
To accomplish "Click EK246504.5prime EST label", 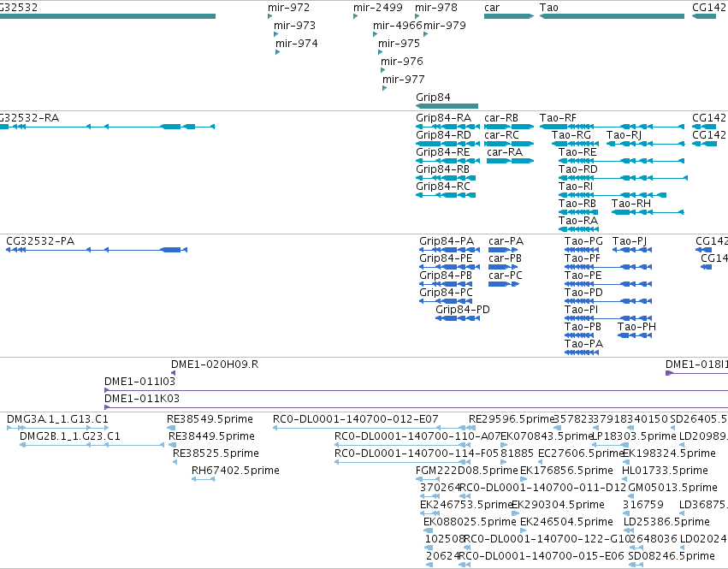I will pos(566,522).
